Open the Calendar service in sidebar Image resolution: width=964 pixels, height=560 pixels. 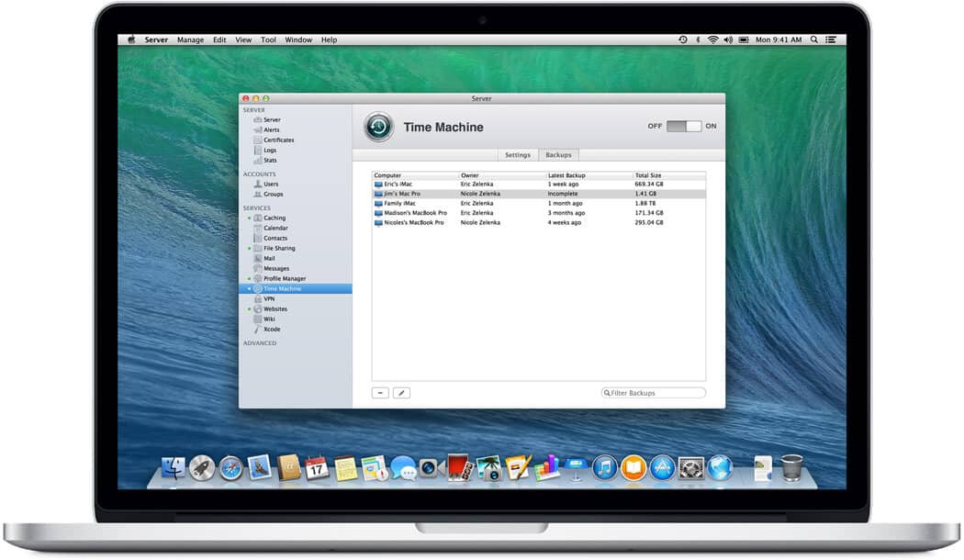click(x=271, y=228)
